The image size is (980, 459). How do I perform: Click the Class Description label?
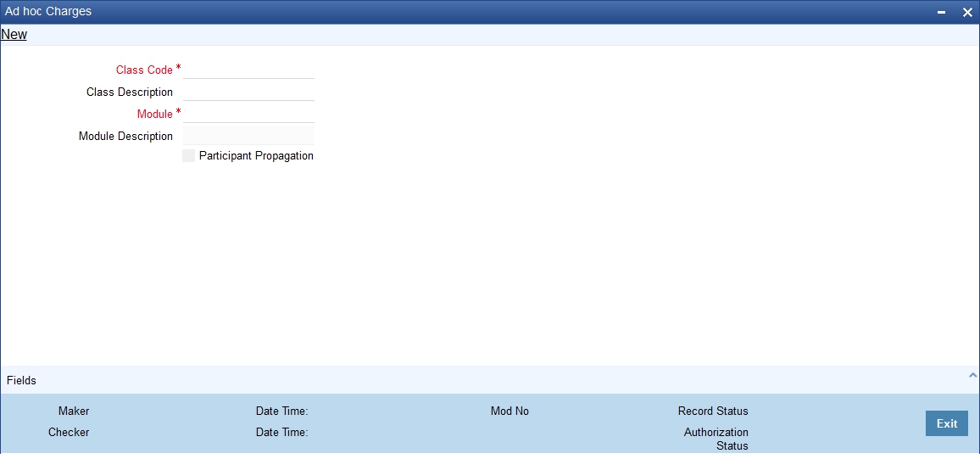tap(130, 92)
